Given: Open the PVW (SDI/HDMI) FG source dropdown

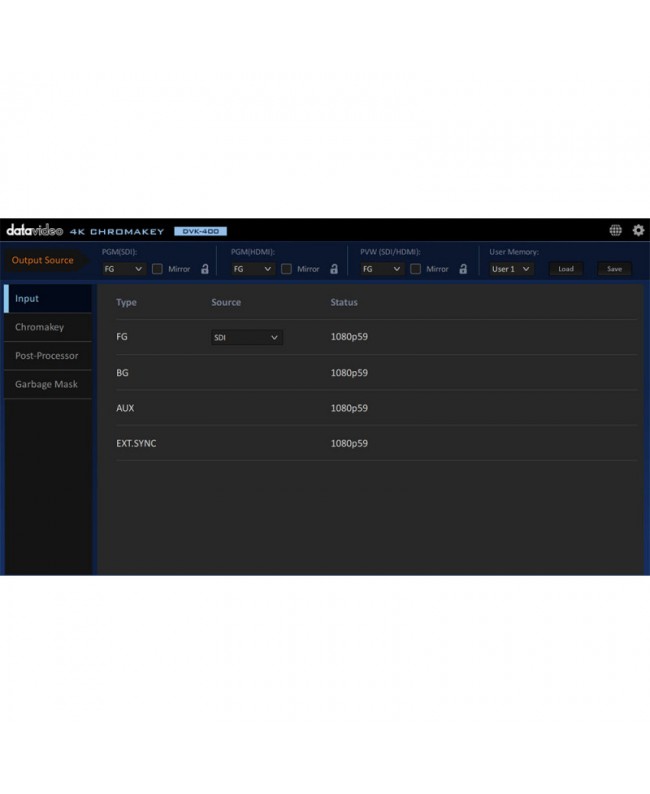Looking at the screenshot, I should coord(382,269).
